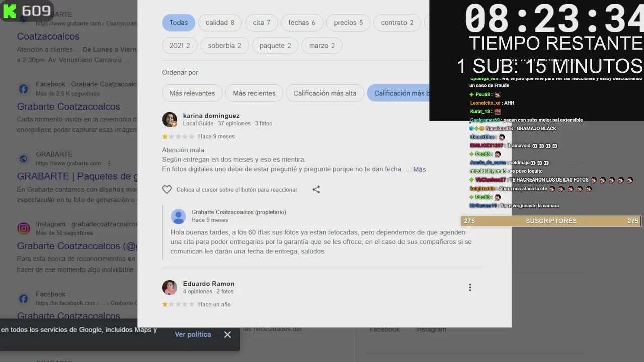Select the '2021 2' filter chip
644x362 pixels.
pyautogui.click(x=180, y=46)
